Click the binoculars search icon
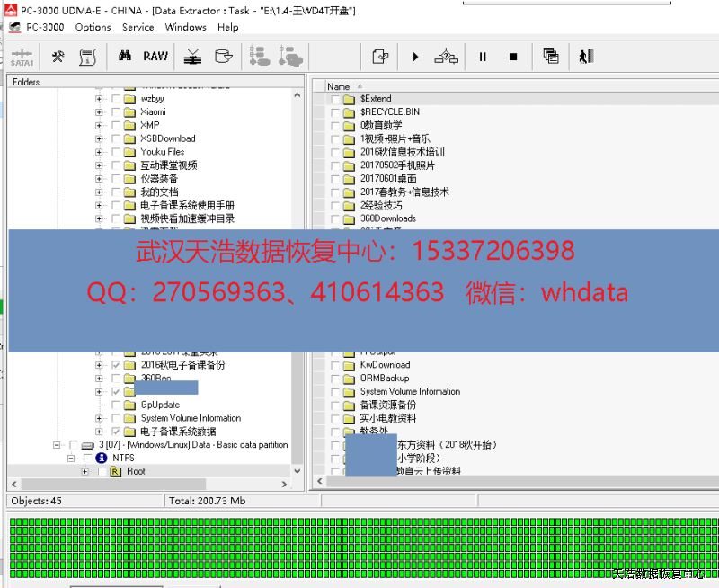The height and width of the screenshot is (588, 719). (x=126, y=56)
